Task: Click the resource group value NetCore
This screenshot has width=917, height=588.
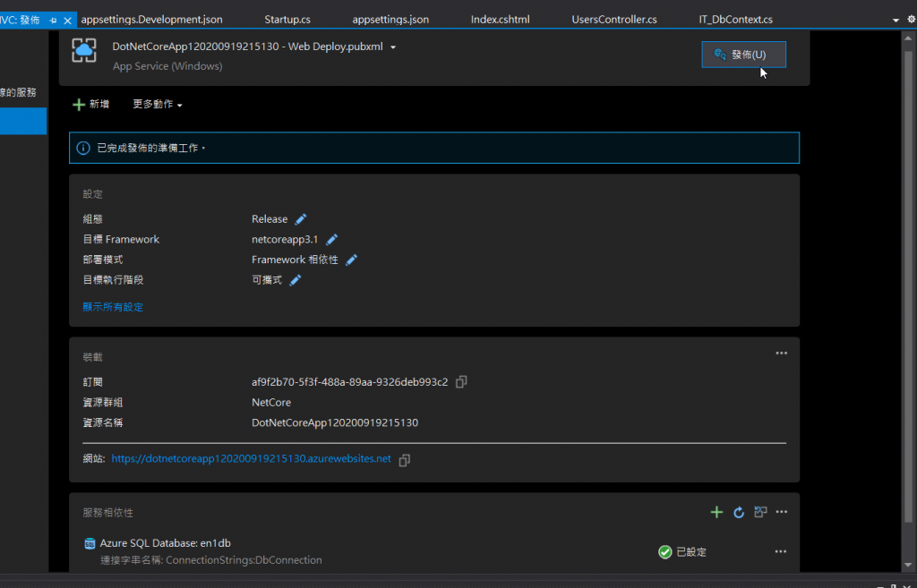Action: tap(271, 402)
